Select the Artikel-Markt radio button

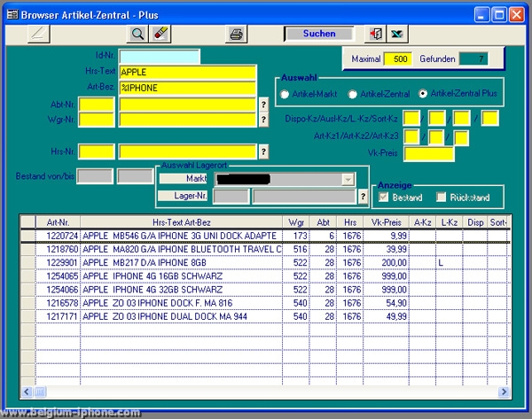tap(285, 94)
